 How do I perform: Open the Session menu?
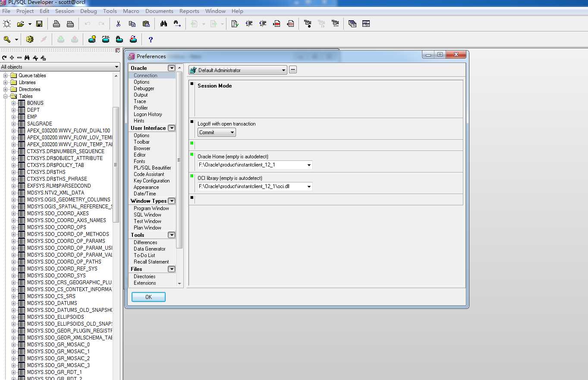click(65, 11)
